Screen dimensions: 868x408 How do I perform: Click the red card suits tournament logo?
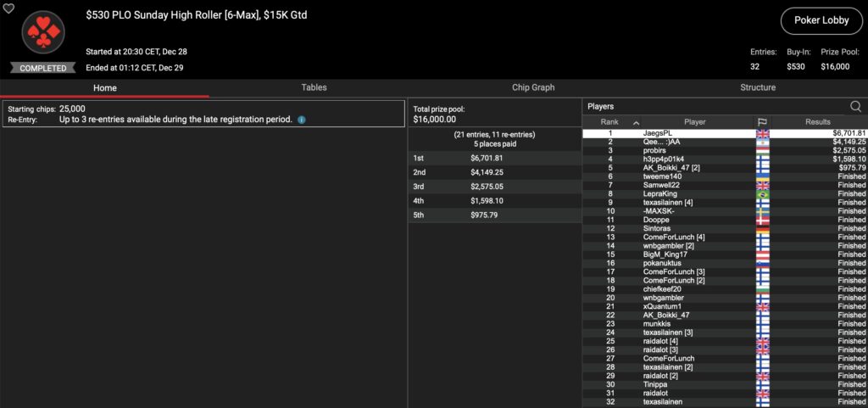tap(42, 33)
